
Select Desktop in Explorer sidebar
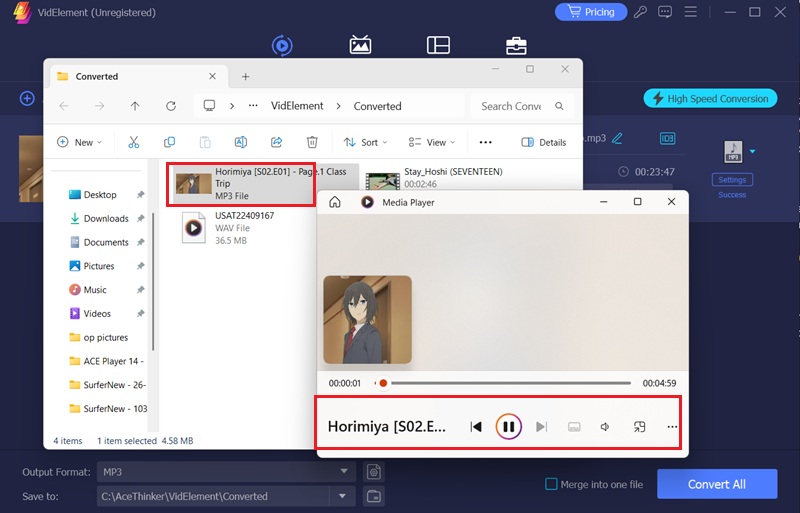coord(100,194)
